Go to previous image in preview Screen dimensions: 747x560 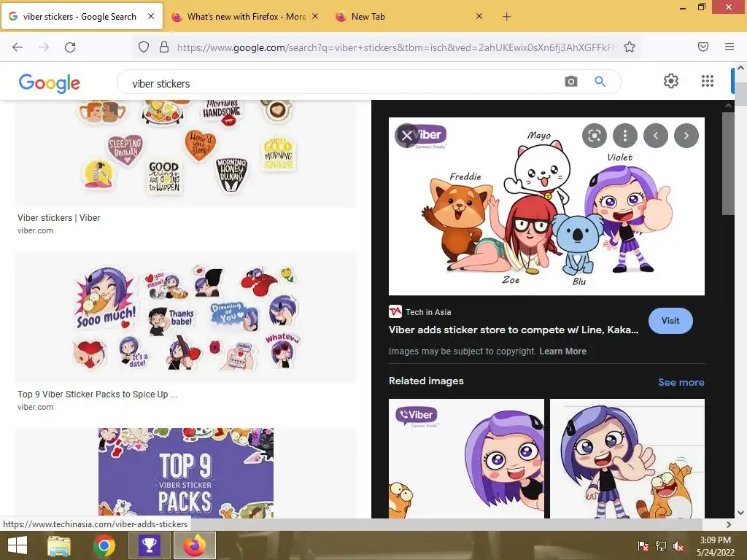point(656,136)
